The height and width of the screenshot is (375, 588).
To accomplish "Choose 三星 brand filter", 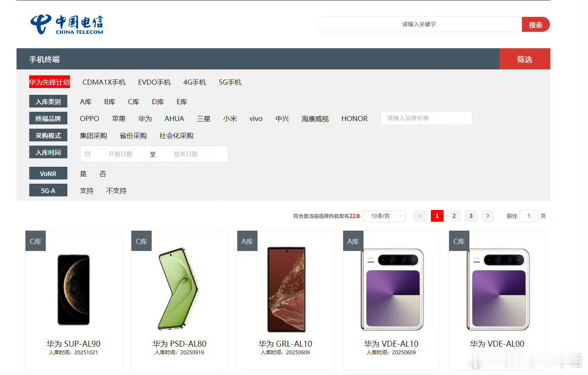I will 204,119.
